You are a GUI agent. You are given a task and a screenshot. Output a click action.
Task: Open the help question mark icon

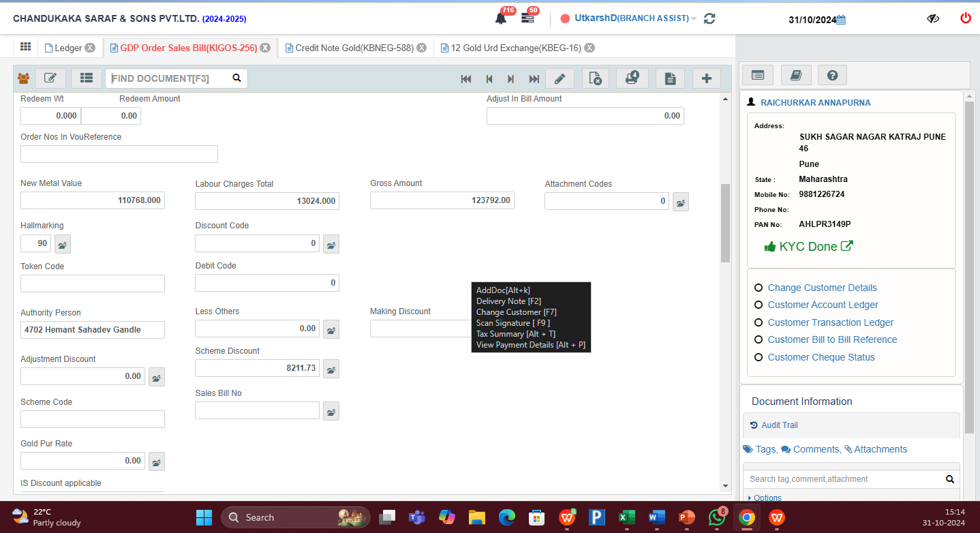click(832, 75)
